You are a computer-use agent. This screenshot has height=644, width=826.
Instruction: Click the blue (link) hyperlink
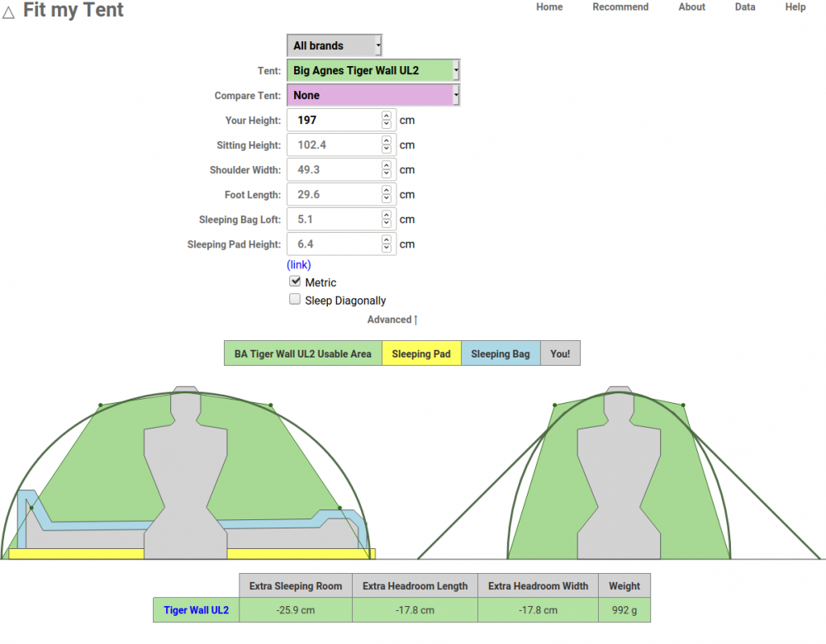299,264
